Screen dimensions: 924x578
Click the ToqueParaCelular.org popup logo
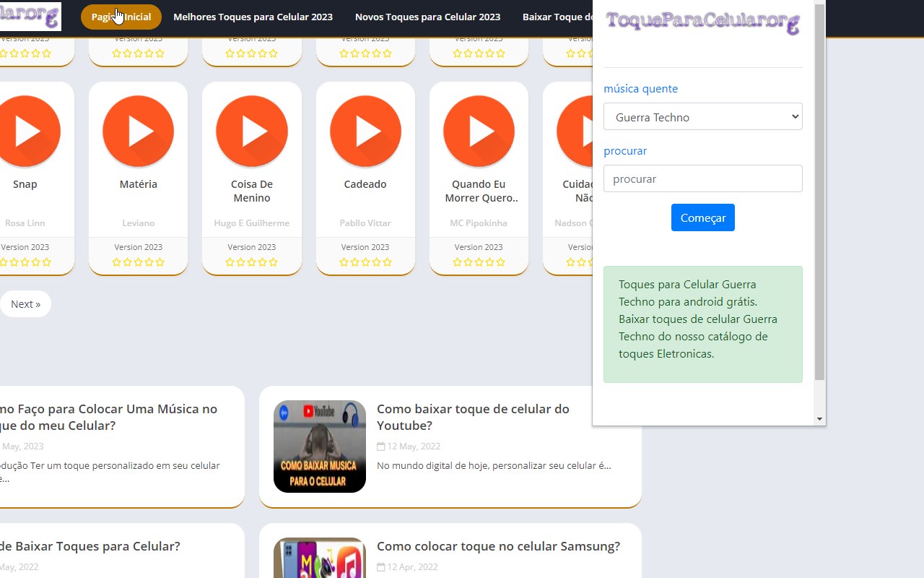(x=703, y=22)
